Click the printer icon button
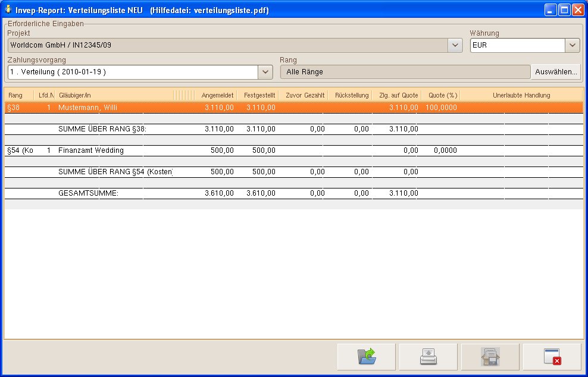The image size is (588, 377). [x=429, y=357]
